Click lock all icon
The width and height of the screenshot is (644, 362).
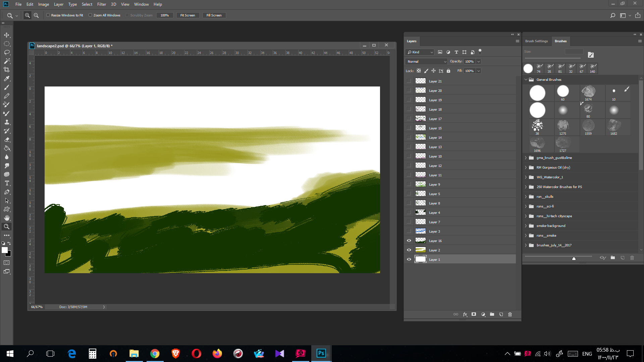pyautogui.click(x=448, y=71)
